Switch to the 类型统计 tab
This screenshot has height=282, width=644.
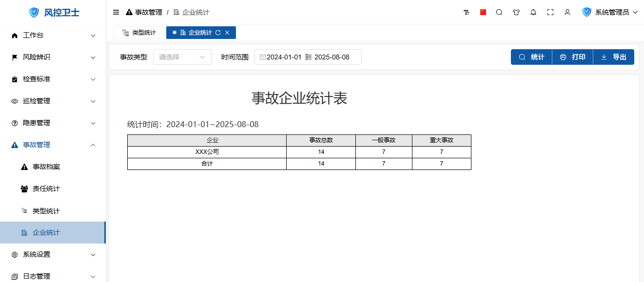pyautogui.click(x=139, y=33)
